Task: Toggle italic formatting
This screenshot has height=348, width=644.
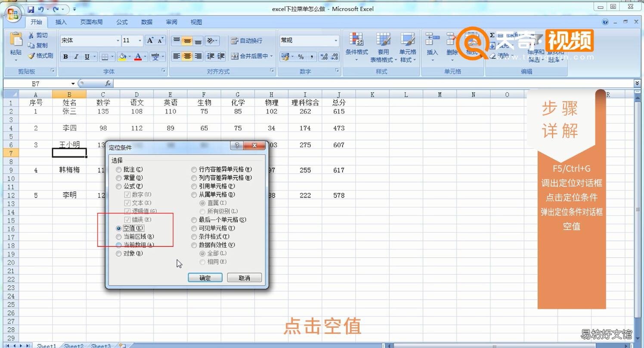Action: coord(76,56)
